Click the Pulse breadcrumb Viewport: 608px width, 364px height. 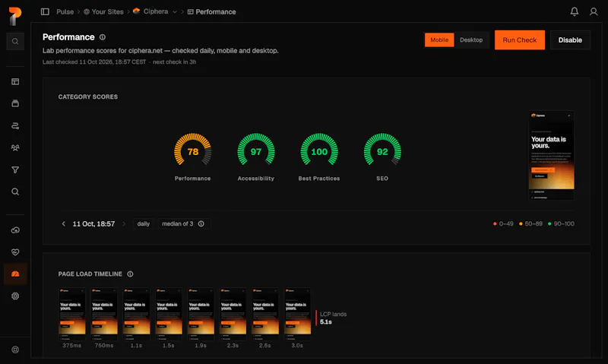(65, 11)
